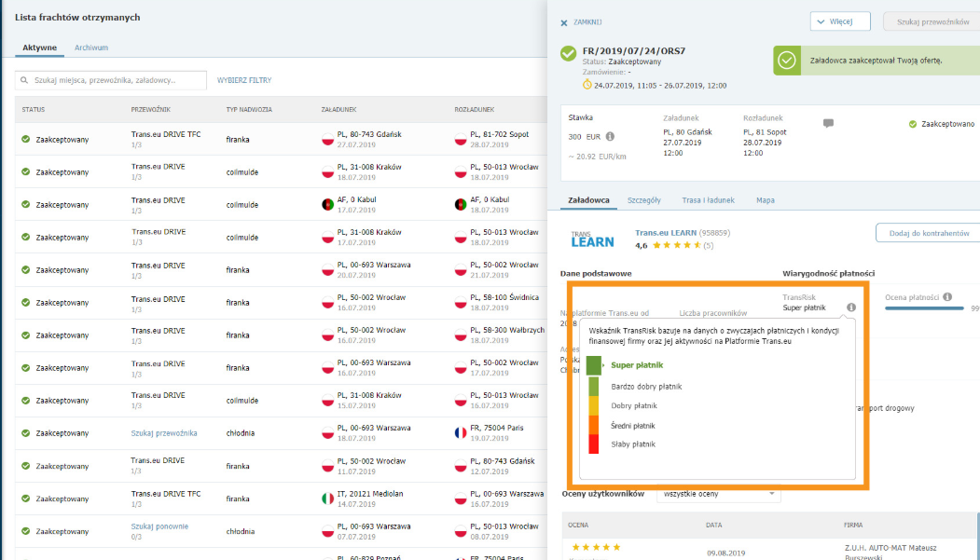Click the Polish flag by 80-743 Gdańsk loading

tap(327, 139)
